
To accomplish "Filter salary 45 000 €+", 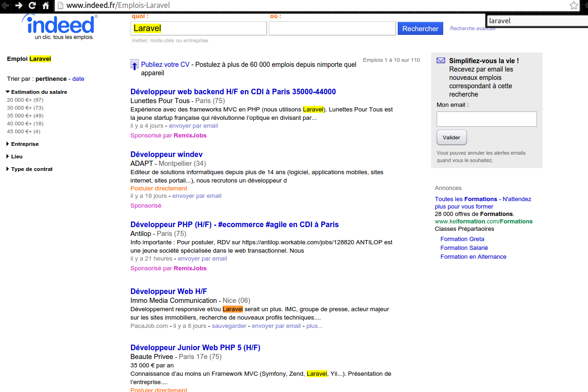I will pyautogui.click(x=24, y=131).
